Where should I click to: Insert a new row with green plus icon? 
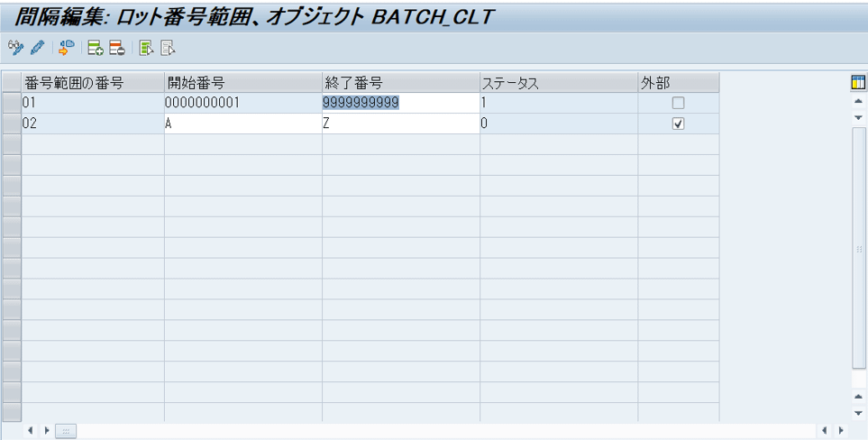(x=95, y=47)
